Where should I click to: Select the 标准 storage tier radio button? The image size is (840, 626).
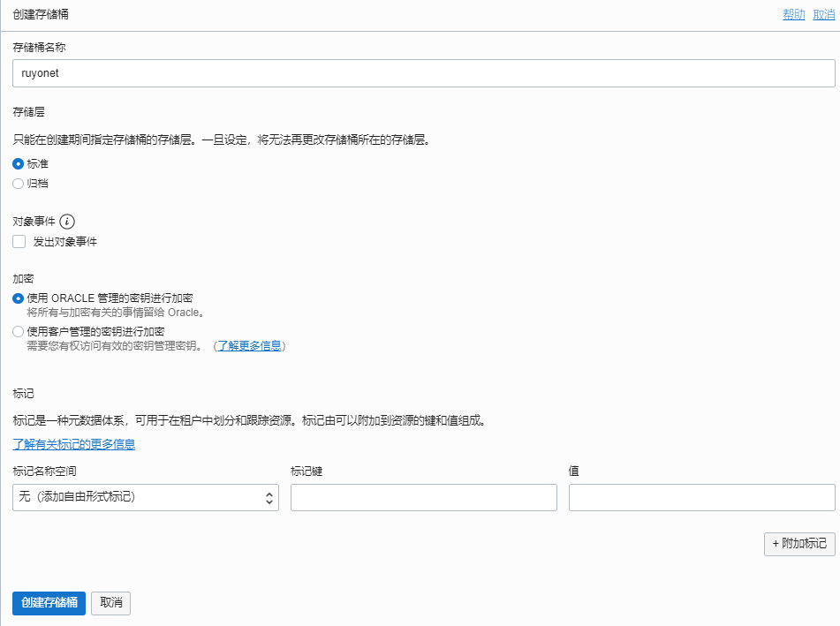[x=19, y=164]
